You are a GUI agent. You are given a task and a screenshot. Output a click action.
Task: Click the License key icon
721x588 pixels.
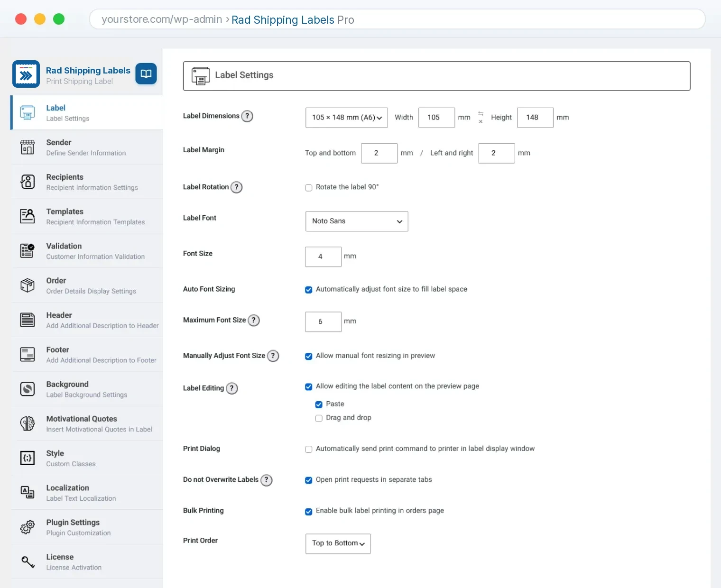28,561
